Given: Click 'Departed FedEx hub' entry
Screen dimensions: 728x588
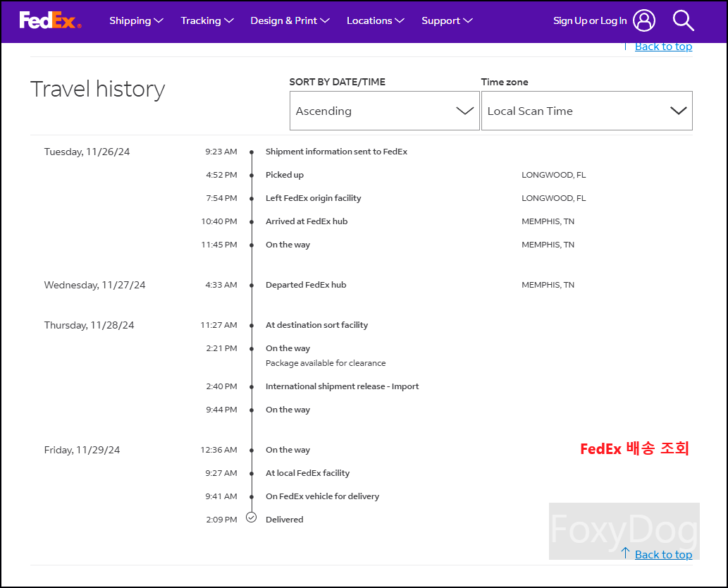Looking at the screenshot, I should pos(306,285).
